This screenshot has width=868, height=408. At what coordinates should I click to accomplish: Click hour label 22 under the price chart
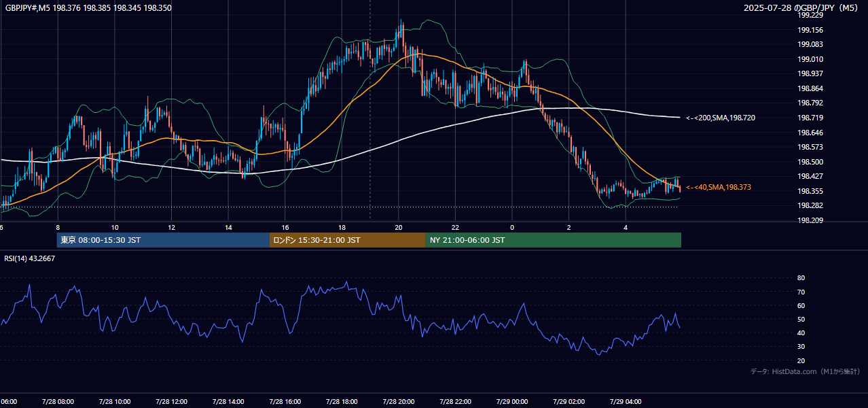455,228
